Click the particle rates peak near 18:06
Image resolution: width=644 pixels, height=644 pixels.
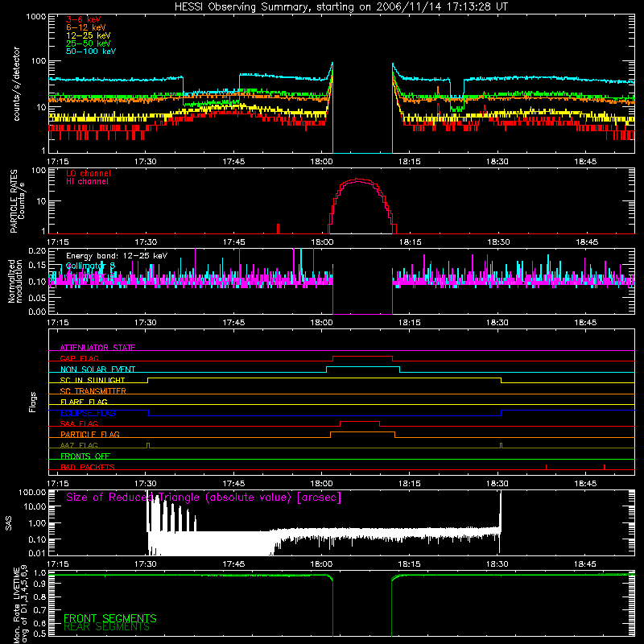(x=357, y=180)
